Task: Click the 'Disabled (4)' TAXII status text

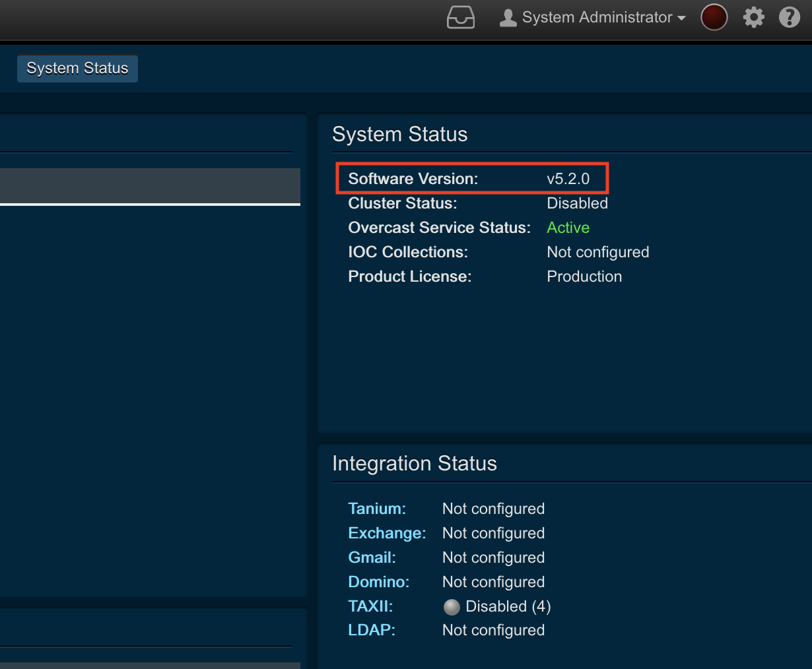Action: click(508, 606)
